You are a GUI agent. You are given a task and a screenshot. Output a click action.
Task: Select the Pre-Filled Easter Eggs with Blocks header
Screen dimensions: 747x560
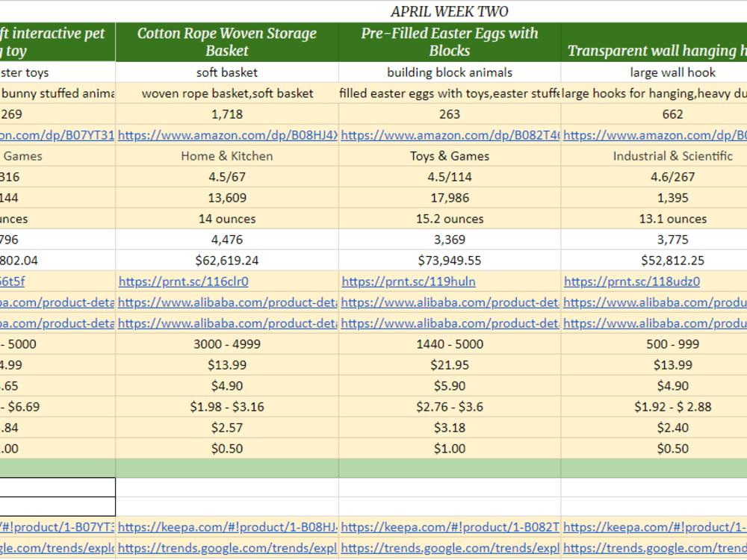click(x=450, y=42)
